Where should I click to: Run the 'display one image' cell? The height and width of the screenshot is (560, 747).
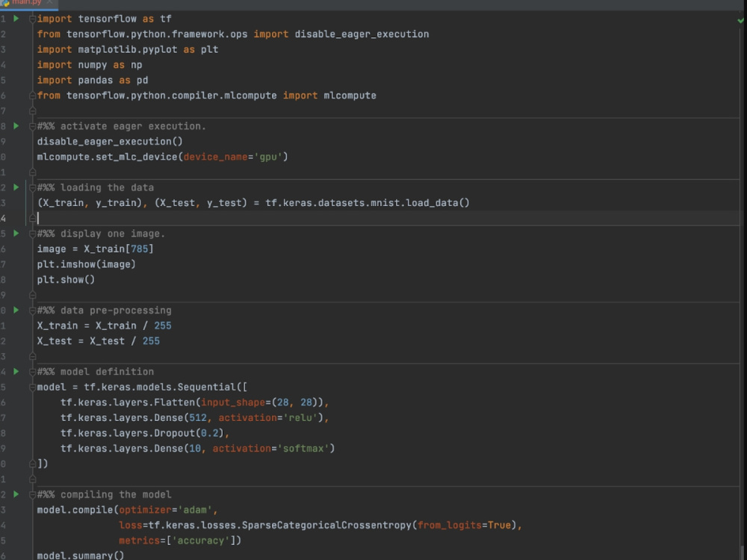16,233
